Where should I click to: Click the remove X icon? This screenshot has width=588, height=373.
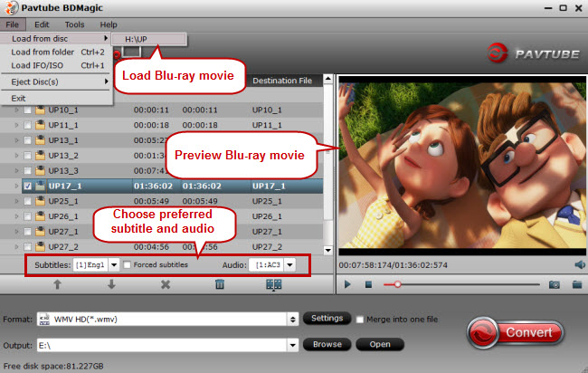(166, 285)
